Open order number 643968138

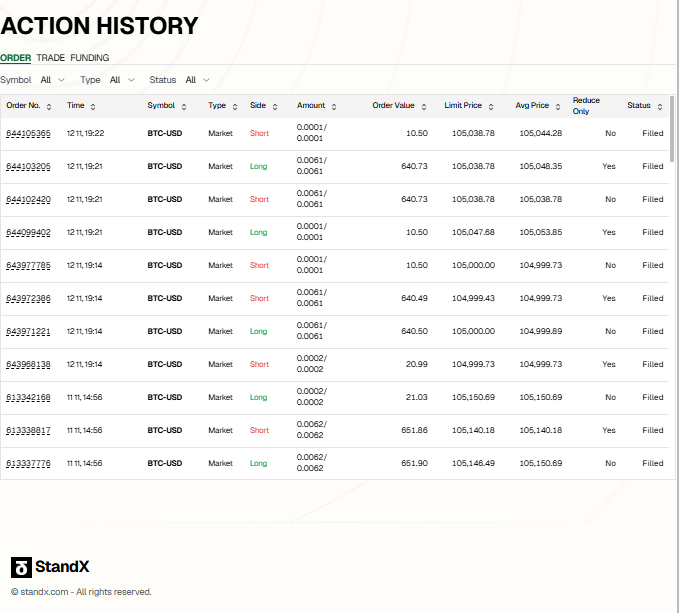28,365
